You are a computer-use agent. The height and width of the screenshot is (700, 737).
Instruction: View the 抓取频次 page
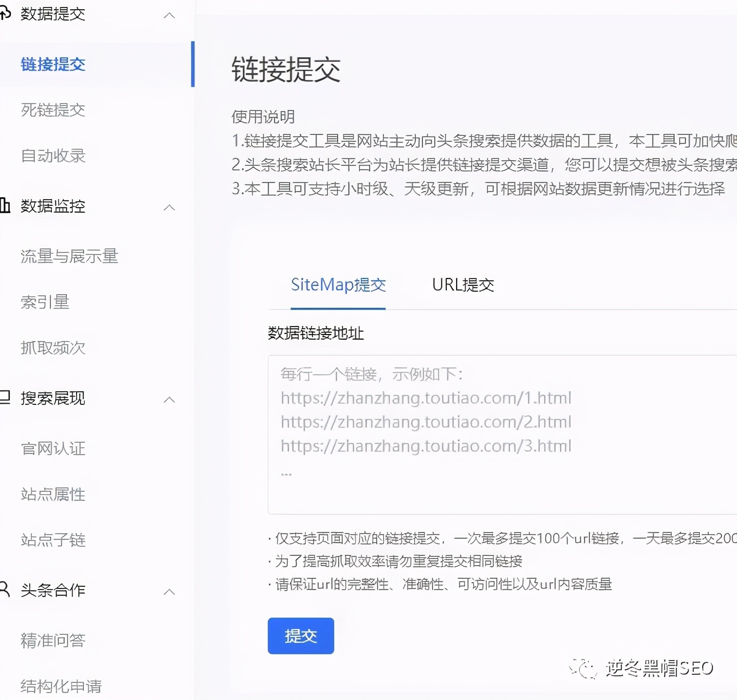tap(53, 348)
